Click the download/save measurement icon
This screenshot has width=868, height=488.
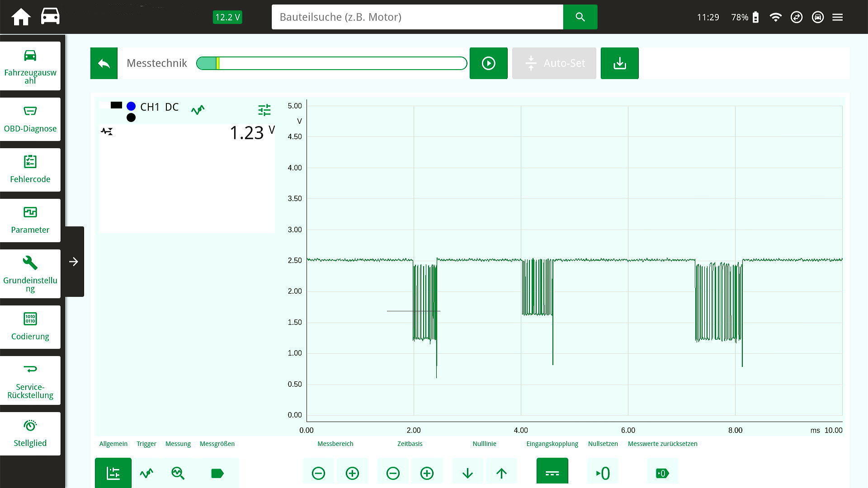pos(619,63)
